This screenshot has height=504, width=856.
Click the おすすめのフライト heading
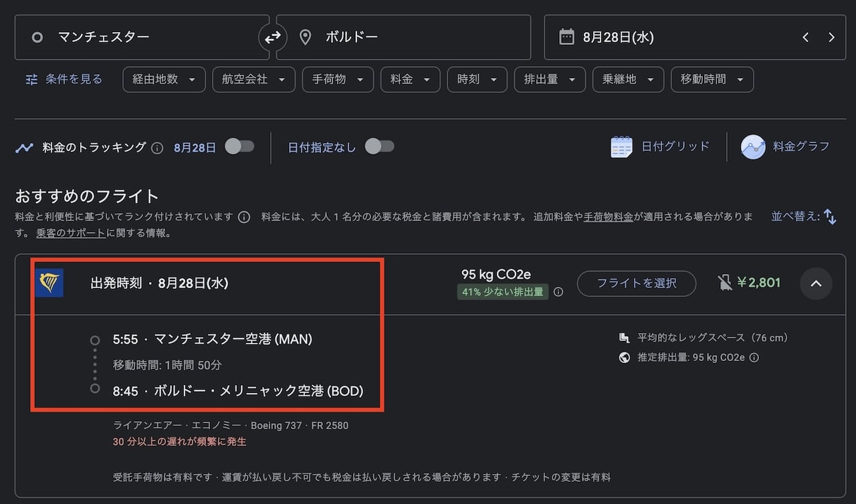pos(87,197)
